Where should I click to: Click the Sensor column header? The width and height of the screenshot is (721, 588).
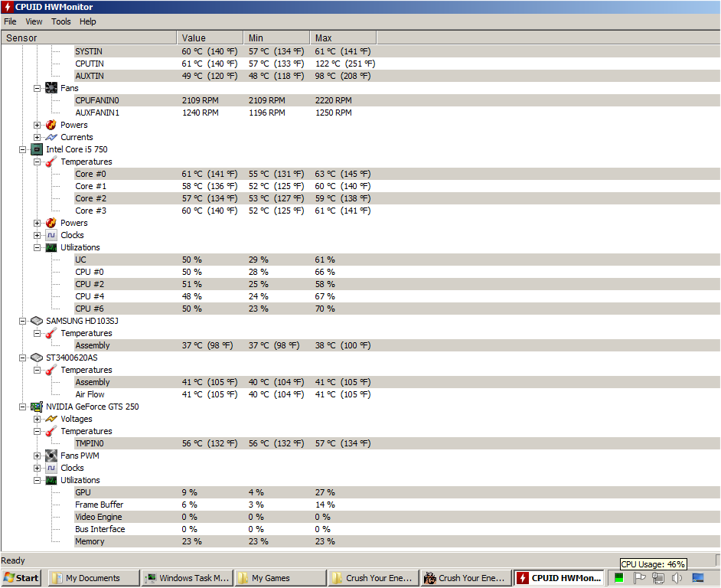tap(90, 38)
